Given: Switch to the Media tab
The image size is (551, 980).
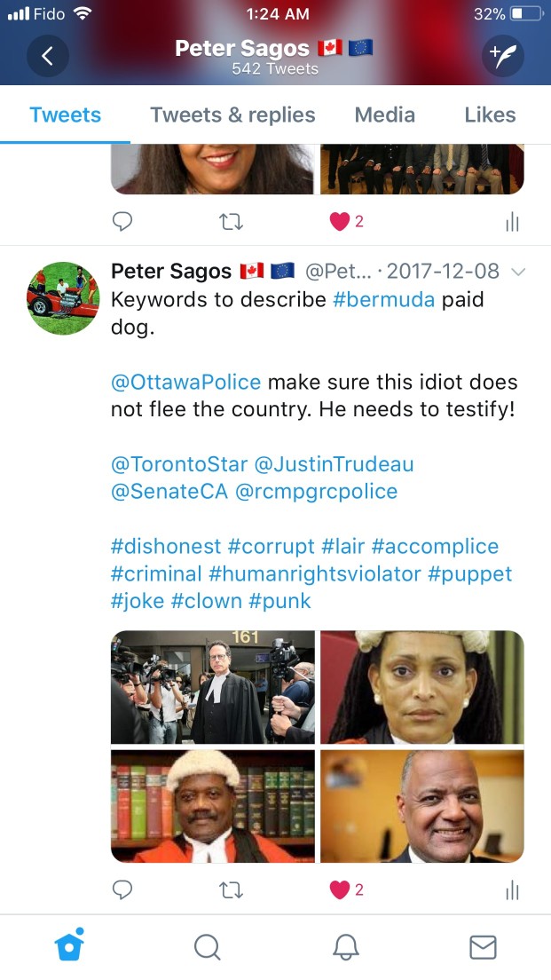Looking at the screenshot, I should point(385,115).
